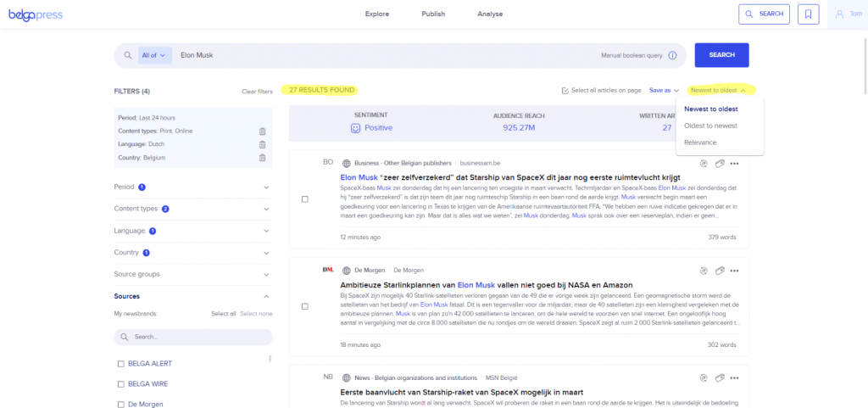
Task: Click the tag icon on businessam.be article
Action: (x=720, y=164)
